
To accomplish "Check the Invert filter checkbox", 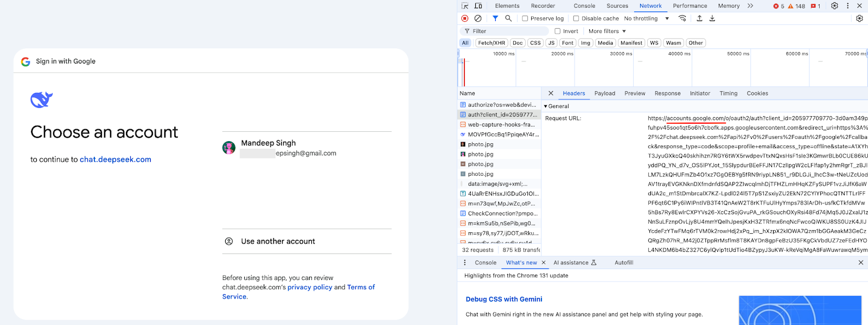I will 557,31.
